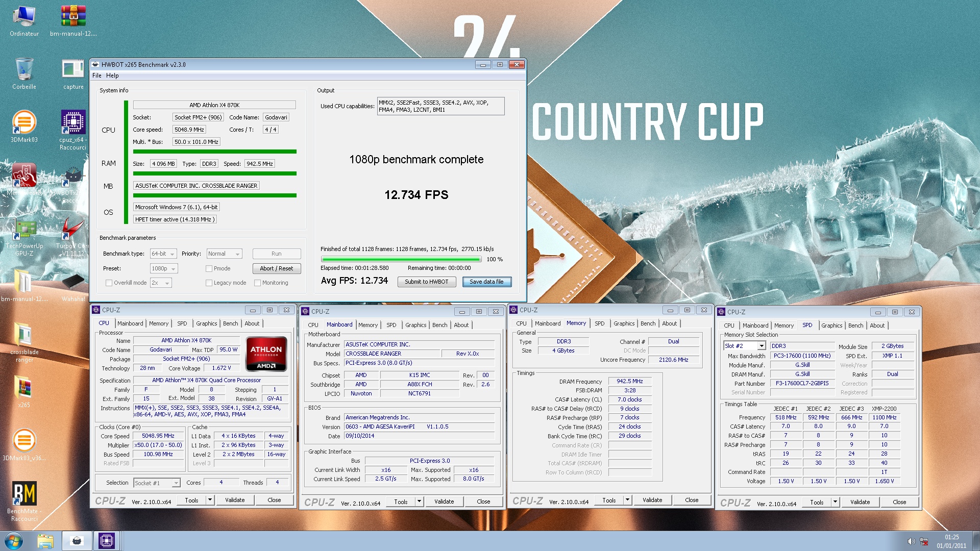The width and height of the screenshot is (980, 551).
Task: Switch to HWBOT x265 taskbar button
Action: point(77,541)
